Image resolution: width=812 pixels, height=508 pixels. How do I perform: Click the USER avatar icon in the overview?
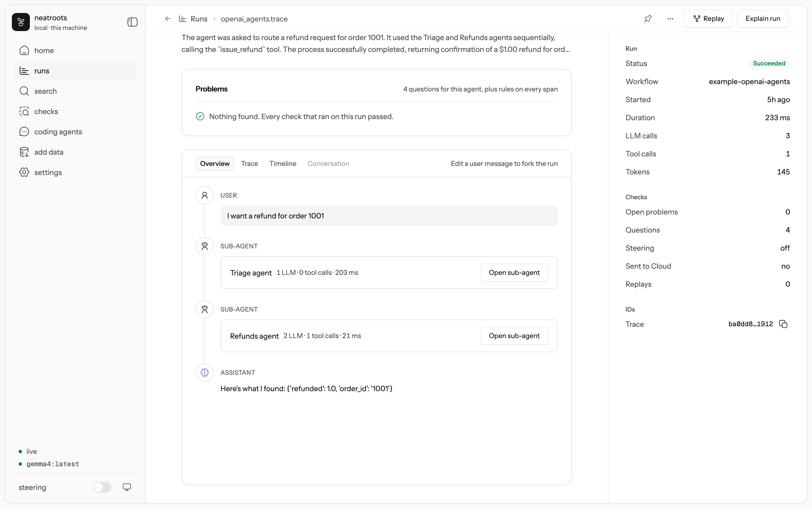(205, 196)
